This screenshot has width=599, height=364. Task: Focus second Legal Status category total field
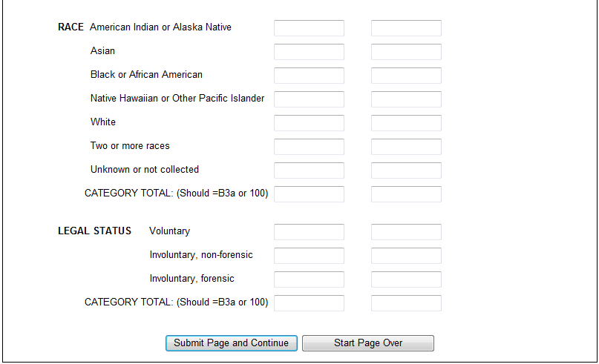[x=406, y=303]
